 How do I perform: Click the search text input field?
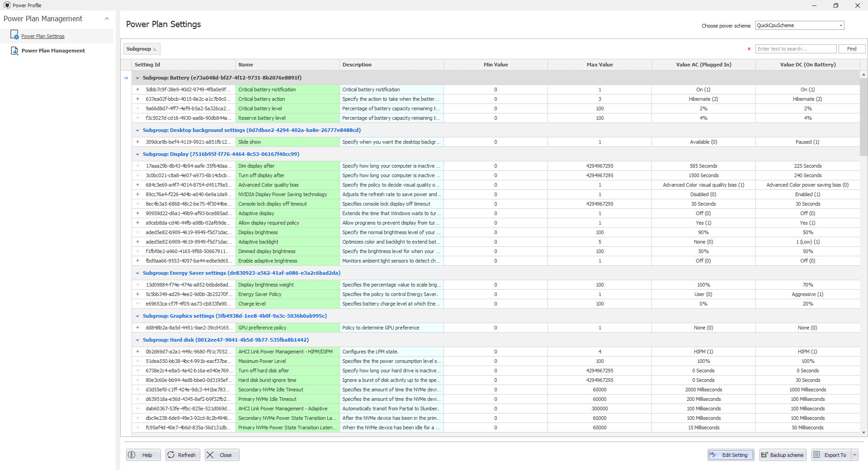796,49
